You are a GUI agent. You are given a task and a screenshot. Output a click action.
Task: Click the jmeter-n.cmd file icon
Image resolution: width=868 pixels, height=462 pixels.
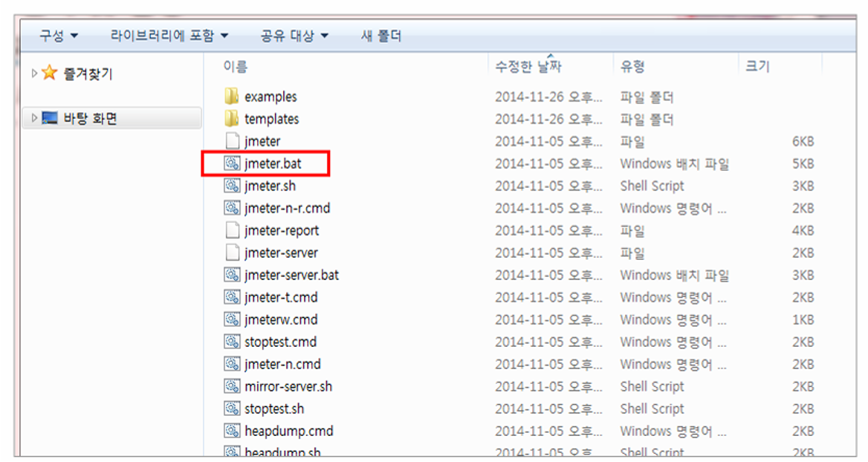[x=232, y=363]
